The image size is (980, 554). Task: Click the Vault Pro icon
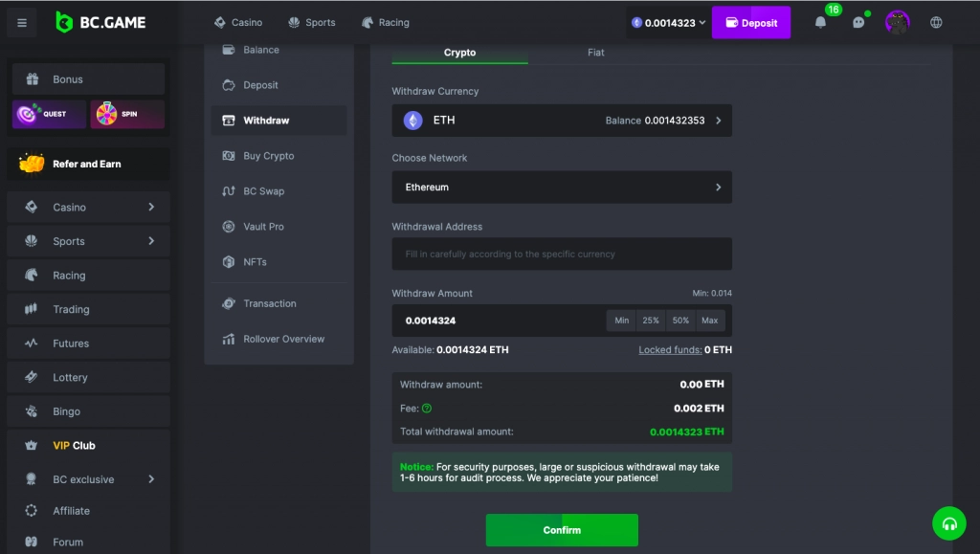coord(229,226)
